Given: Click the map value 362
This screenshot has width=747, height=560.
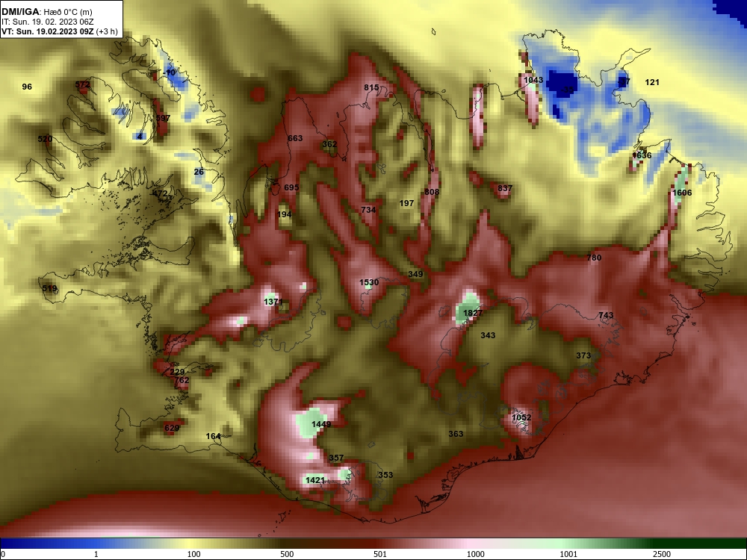Looking at the screenshot, I should tap(329, 144).
